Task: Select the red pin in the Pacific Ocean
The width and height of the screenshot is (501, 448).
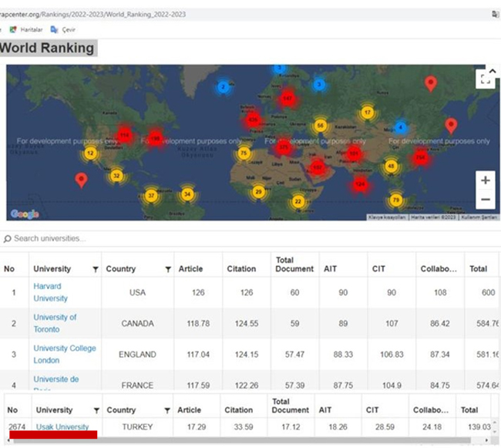Action: pyautogui.click(x=81, y=180)
